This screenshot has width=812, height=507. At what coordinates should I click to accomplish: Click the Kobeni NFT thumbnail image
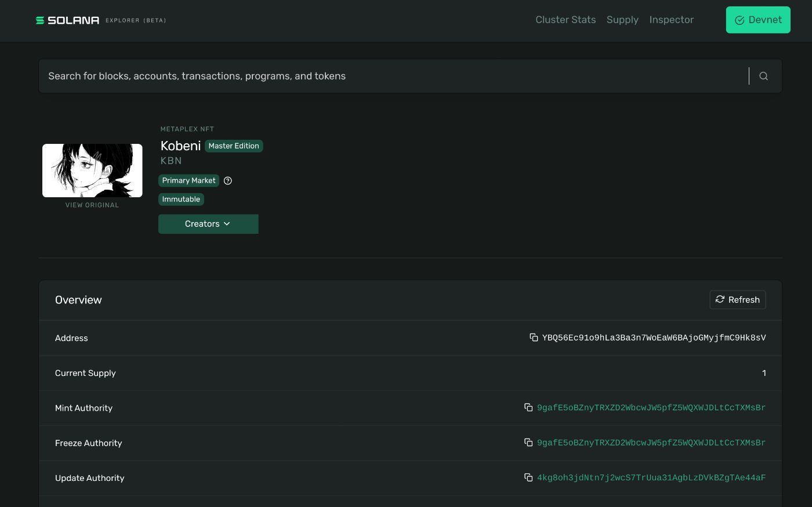pyautogui.click(x=92, y=171)
